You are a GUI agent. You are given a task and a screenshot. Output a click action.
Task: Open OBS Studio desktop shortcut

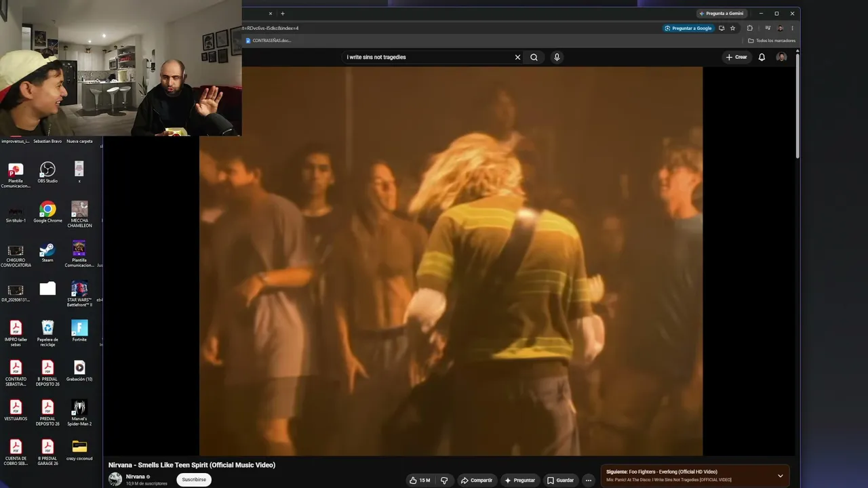click(x=47, y=172)
